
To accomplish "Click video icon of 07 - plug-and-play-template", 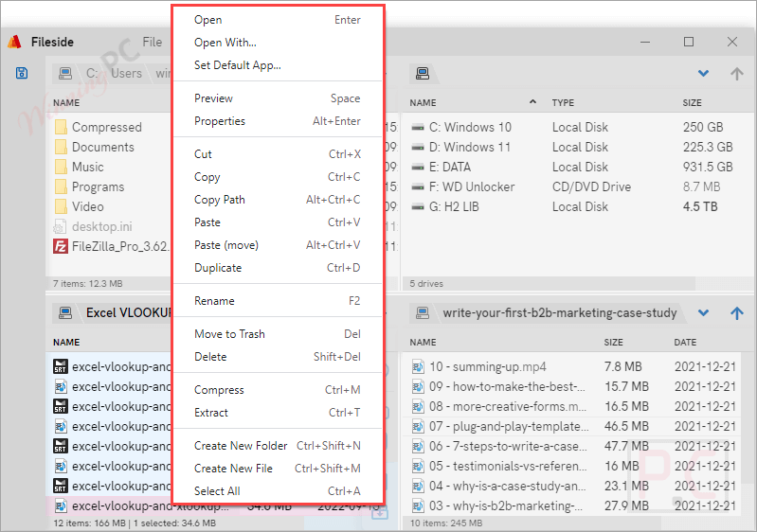I will 418,426.
